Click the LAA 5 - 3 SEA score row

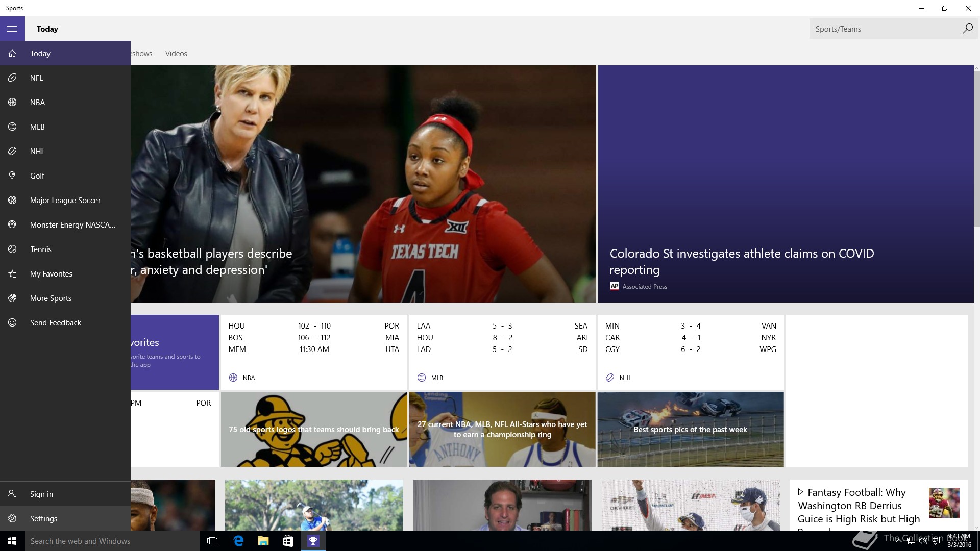coord(502,325)
